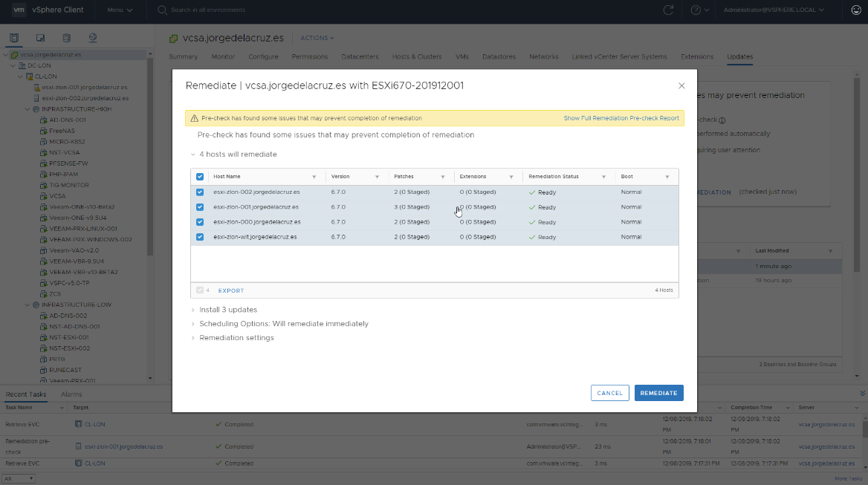Open Remediation Status column filter icon
This screenshot has height=485, width=868.
tap(603, 177)
